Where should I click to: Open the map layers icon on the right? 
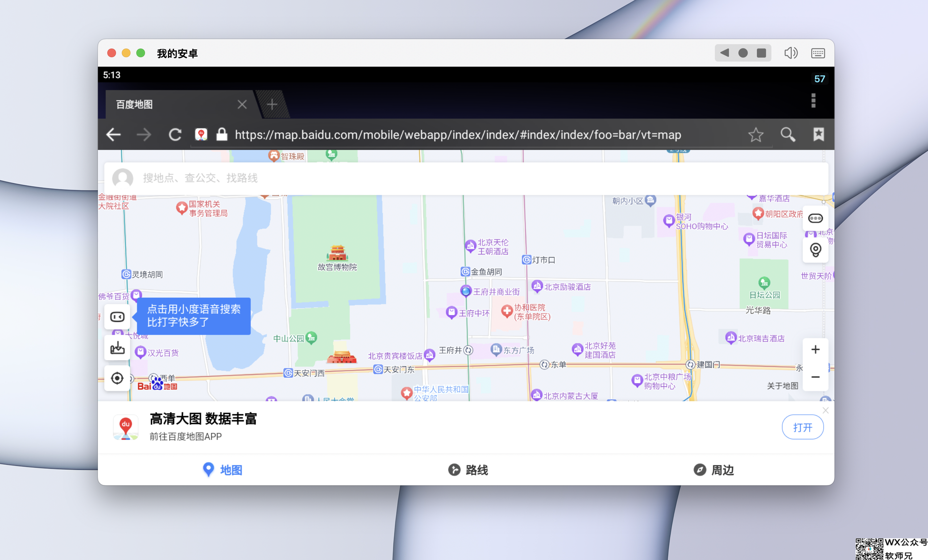pyautogui.click(x=815, y=218)
